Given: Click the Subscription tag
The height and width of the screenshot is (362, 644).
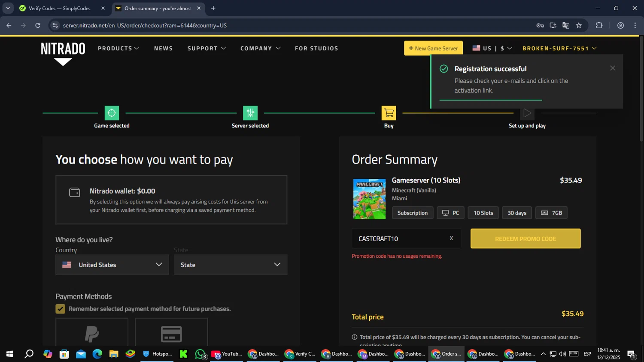Looking at the screenshot, I should tap(413, 213).
